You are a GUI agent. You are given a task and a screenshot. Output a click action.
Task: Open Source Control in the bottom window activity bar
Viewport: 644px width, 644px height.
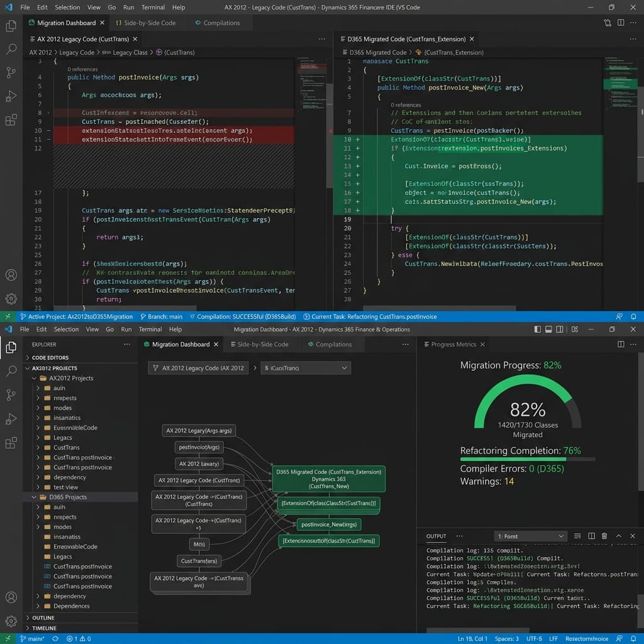click(11, 395)
